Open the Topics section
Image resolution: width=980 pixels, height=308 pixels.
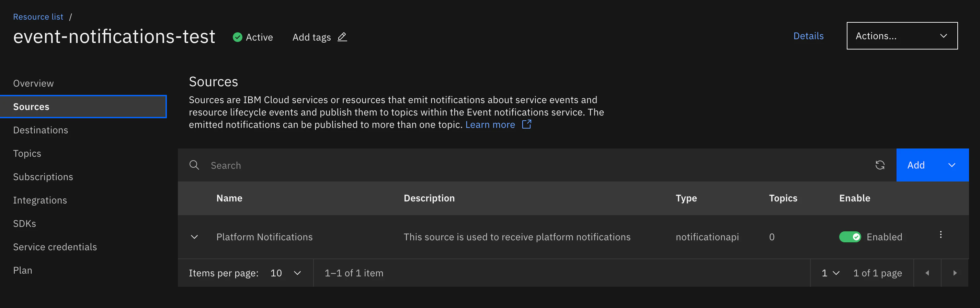(27, 153)
